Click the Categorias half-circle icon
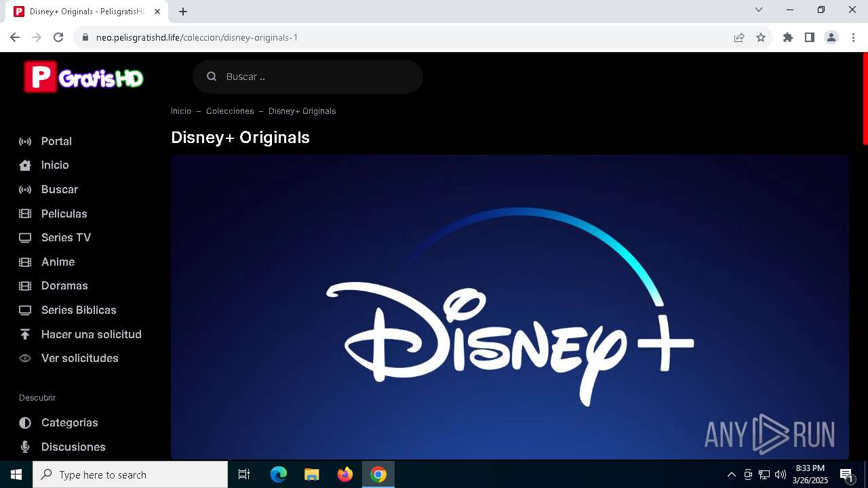This screenshot has width=868, height=488. click(x=25, y=423)
